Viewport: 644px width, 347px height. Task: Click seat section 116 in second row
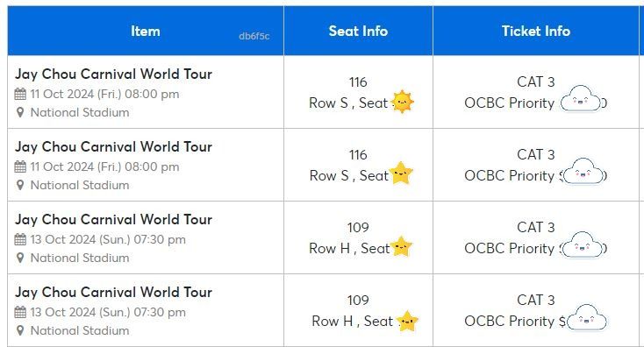358,155
